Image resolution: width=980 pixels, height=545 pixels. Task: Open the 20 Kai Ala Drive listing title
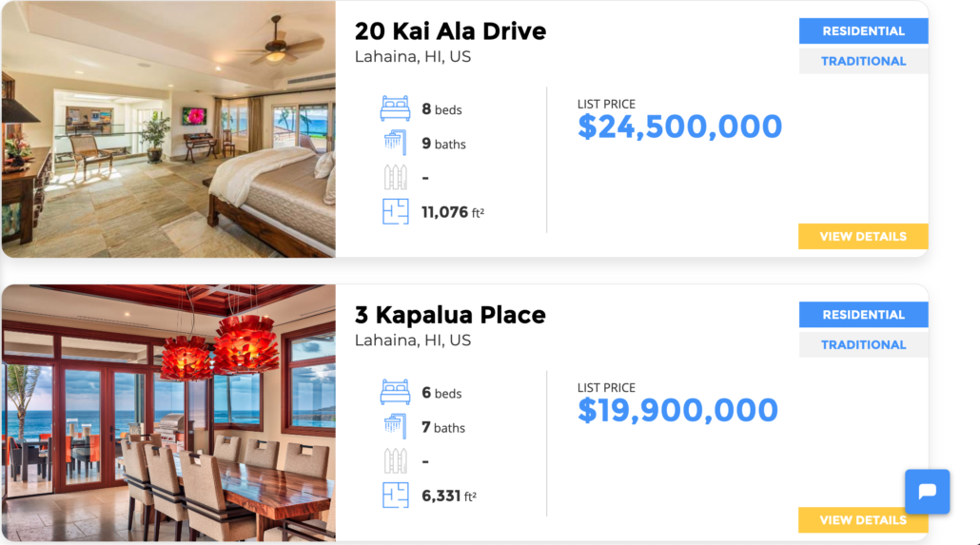tap(450, 31)
